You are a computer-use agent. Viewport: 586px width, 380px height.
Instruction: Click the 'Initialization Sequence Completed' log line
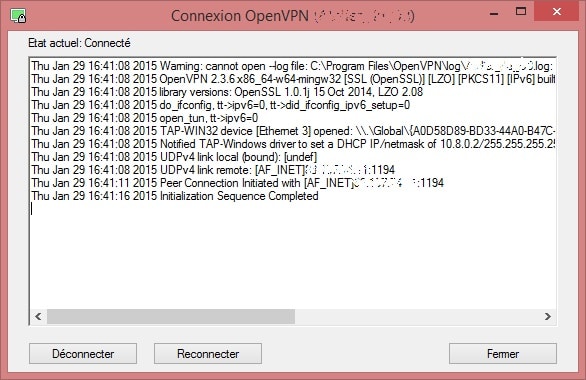point(175,196)
